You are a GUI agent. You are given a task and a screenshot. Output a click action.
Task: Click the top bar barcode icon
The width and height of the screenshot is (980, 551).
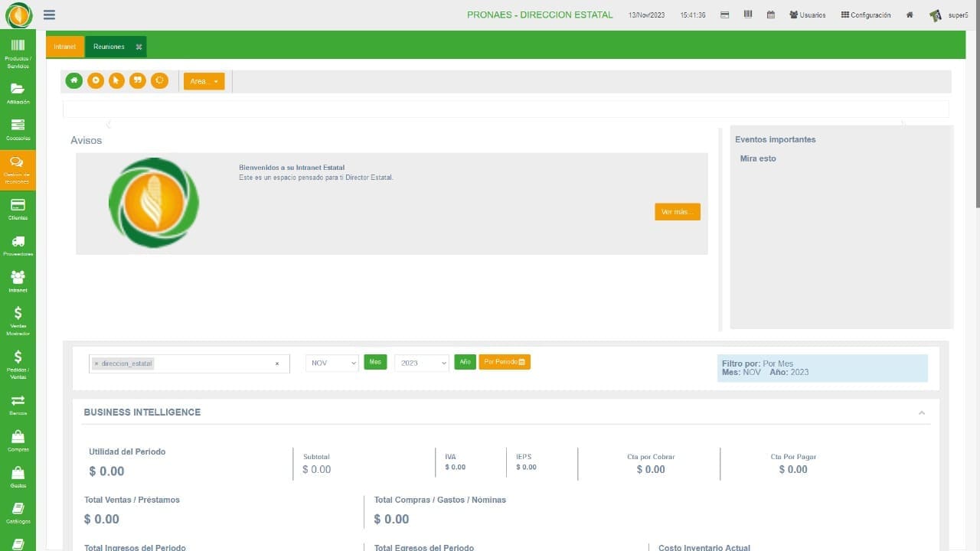(748, 15)
